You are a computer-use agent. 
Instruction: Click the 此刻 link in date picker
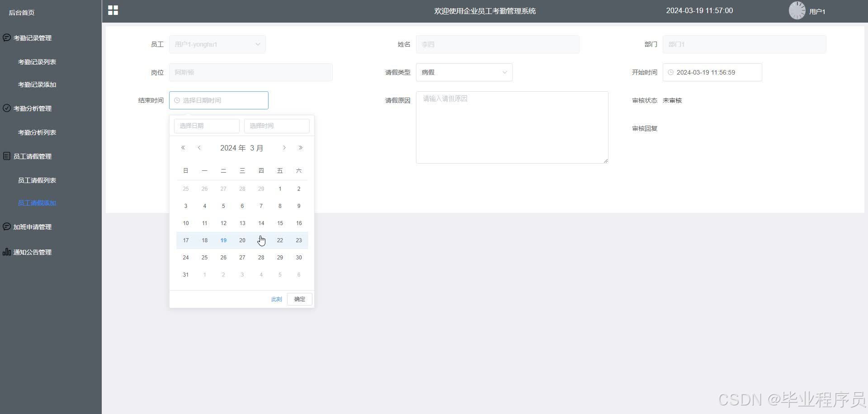277,299
